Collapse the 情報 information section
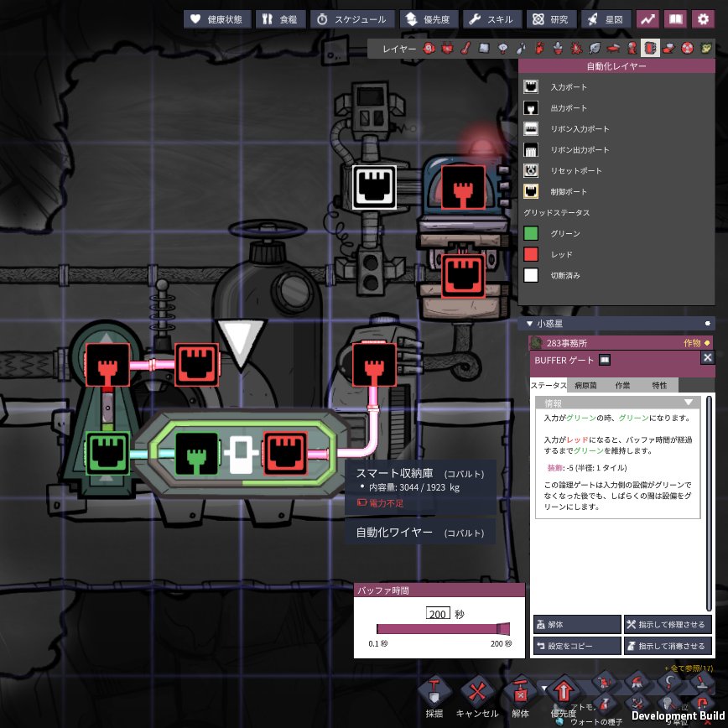This screenshot has height=728, width=728. [689, 402]
